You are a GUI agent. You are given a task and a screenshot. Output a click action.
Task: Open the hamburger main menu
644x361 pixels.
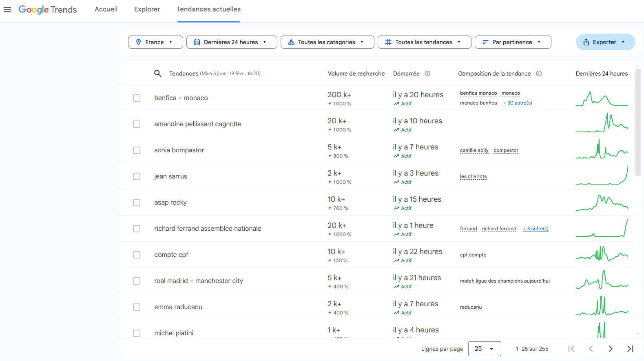[7, 9]
